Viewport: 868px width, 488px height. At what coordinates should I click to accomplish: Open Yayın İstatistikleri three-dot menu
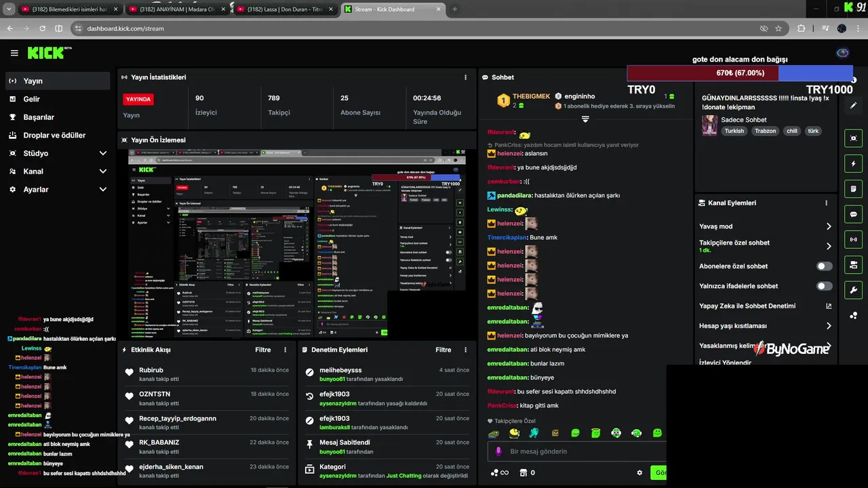coord(465,77)
